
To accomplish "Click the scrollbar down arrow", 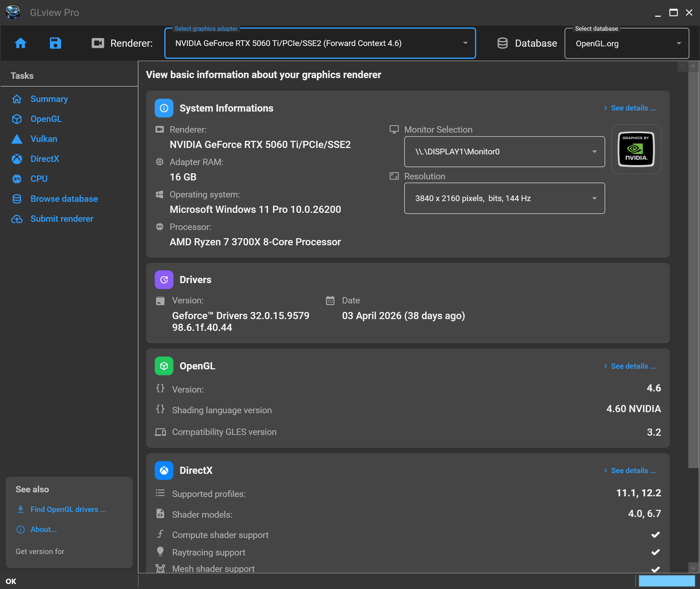I will tap(693, 567).
